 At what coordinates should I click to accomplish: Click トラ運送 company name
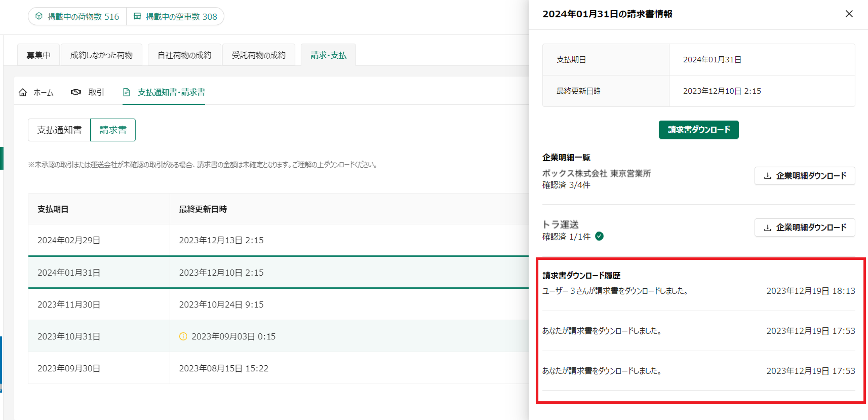560,224
